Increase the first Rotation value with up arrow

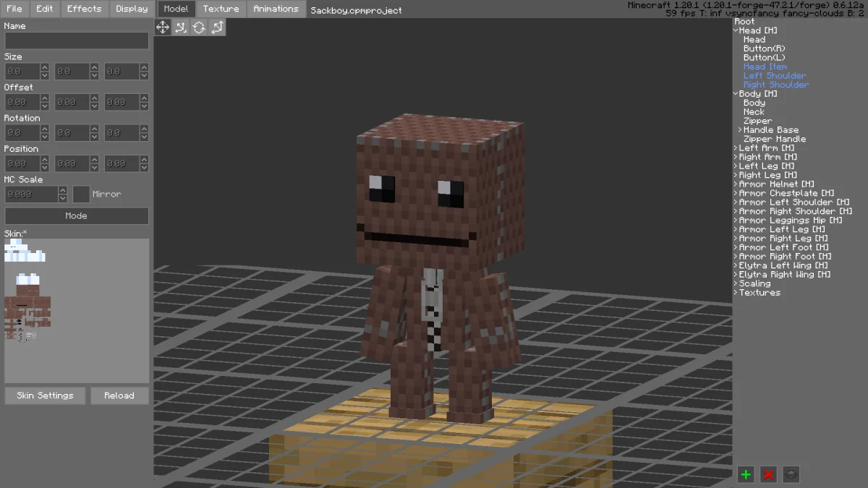45,129
